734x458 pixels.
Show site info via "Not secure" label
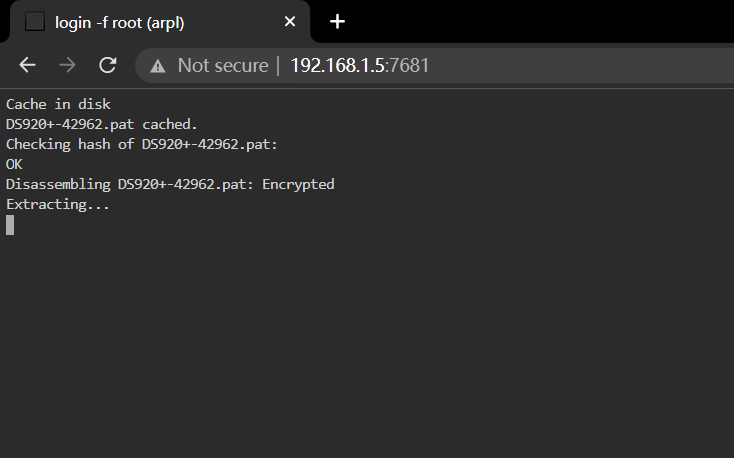(x=223, y=66)
